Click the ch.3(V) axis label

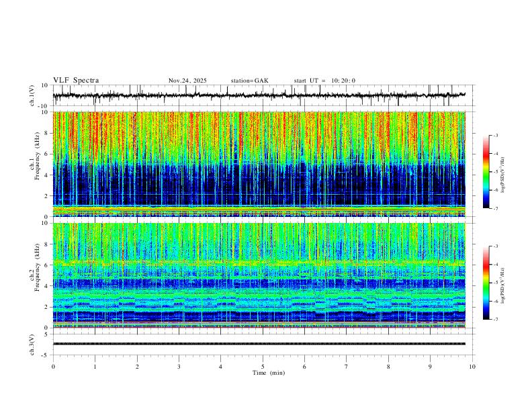pyautogui.click(x=32, y=345)
